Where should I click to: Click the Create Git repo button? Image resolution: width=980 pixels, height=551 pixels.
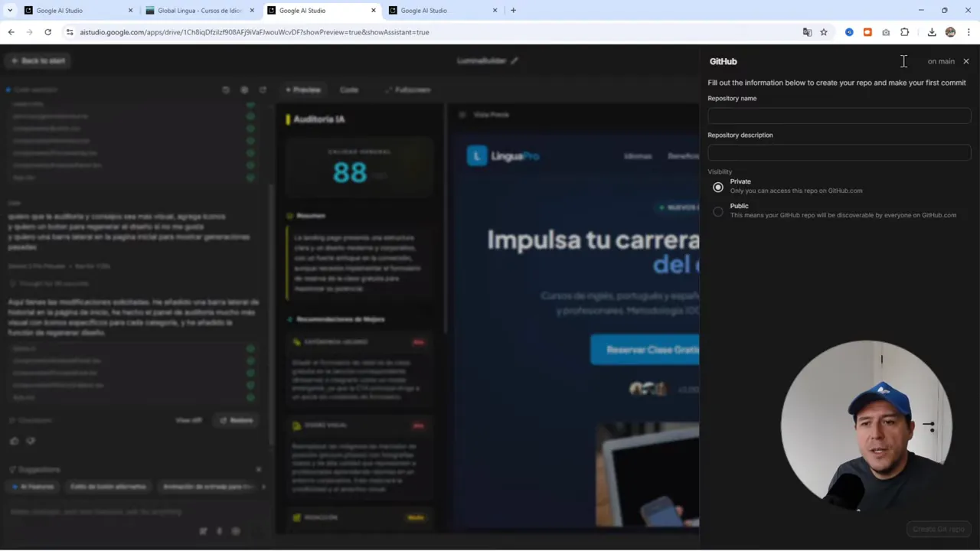(938, 529)
